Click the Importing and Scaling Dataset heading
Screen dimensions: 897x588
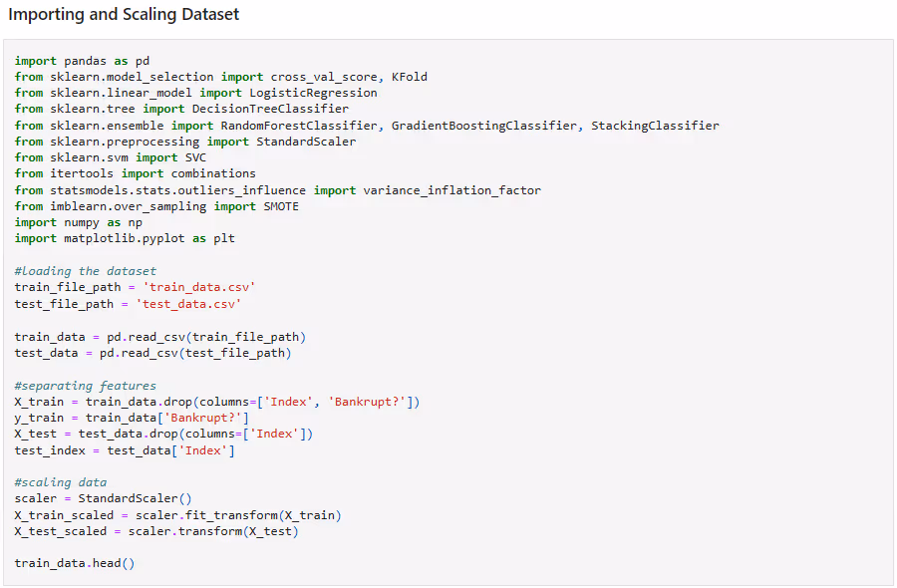(124, 16)
